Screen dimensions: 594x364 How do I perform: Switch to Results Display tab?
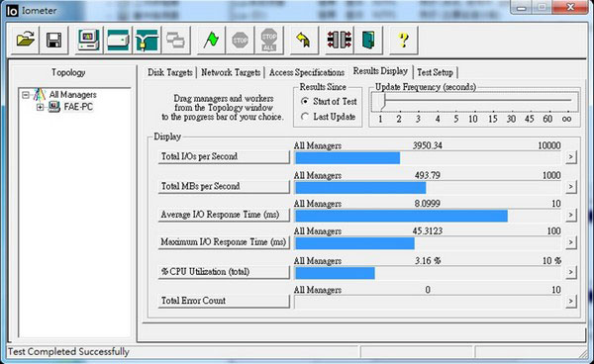pyautogui.click(x=380, y=71)
